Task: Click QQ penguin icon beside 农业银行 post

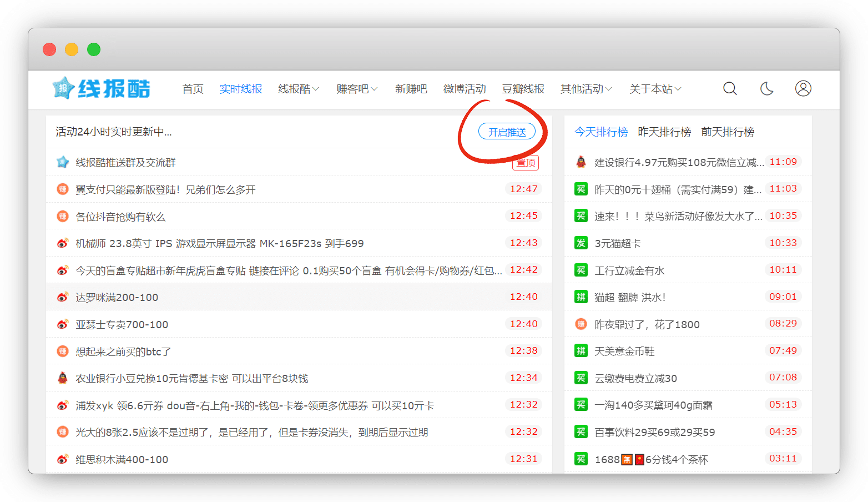Action: pos(63,378)
